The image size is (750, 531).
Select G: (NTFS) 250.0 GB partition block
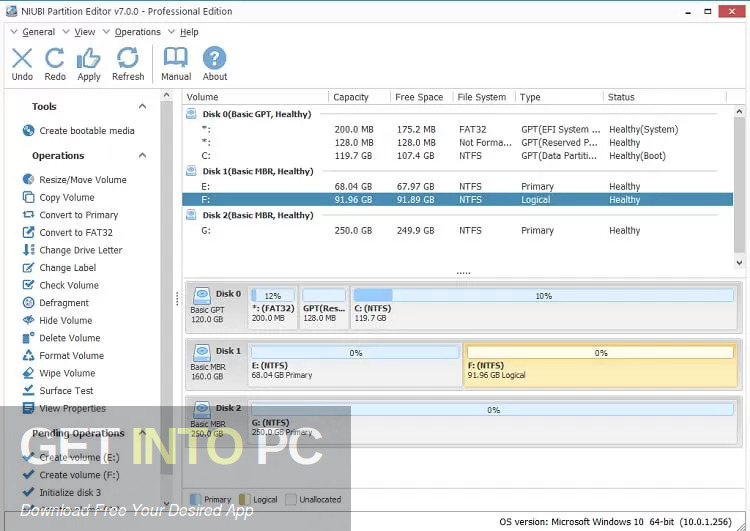point(492,421)
